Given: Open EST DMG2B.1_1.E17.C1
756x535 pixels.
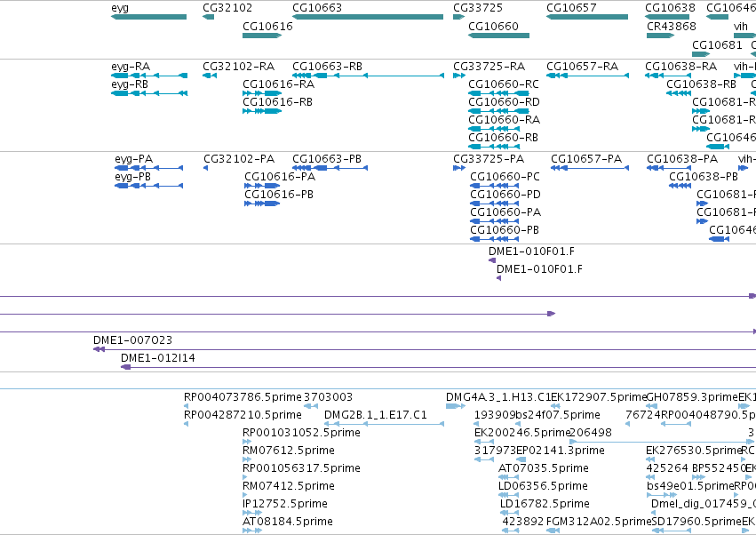Looking at the screenshot, I should pos(376,415).
